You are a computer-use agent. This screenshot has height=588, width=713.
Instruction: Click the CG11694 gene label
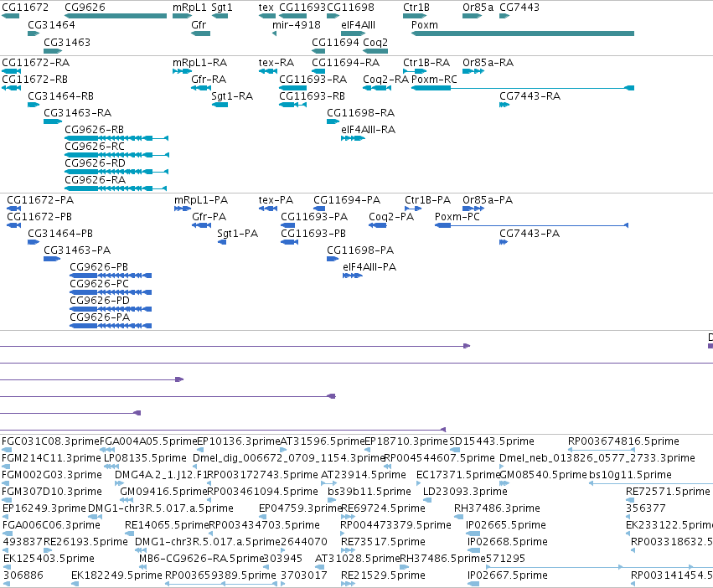pos(336,42)
